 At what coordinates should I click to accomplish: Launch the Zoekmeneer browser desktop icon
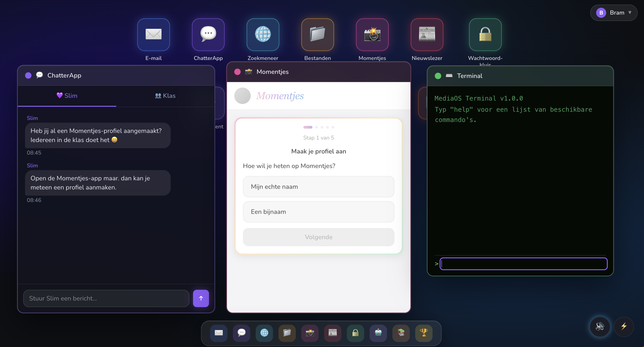click(263, 34)
